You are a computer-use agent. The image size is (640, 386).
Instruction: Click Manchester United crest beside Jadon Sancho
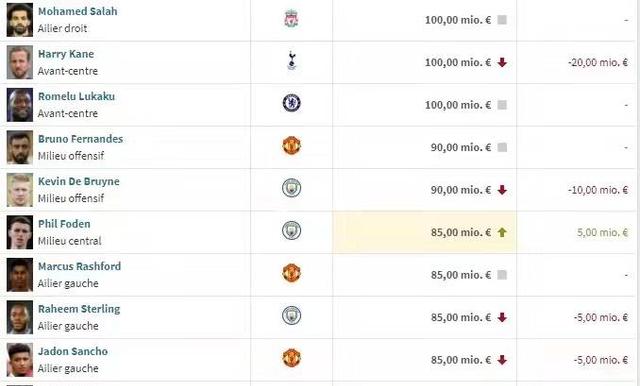click(x=291, y=358)
